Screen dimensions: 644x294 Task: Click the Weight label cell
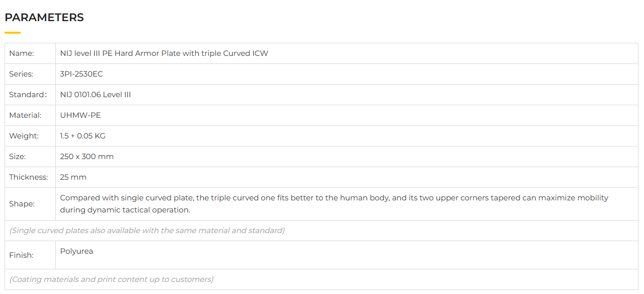point(24,136)
